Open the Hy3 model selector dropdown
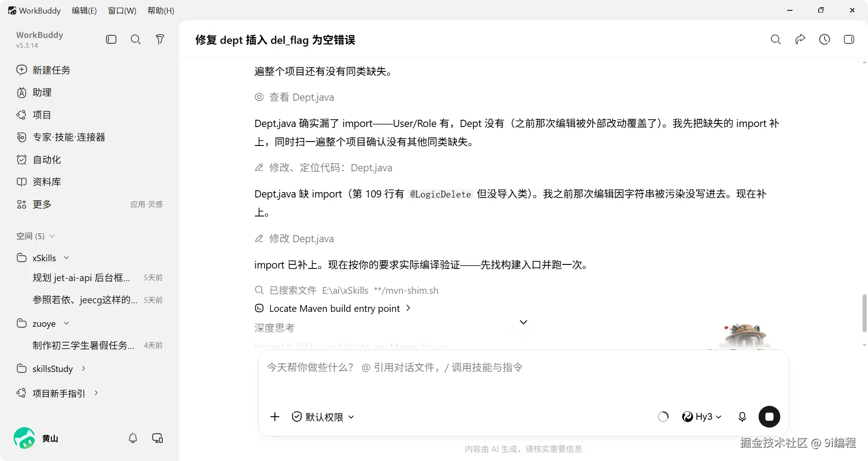Image resolution: width=868 pixels, height=461 pixels. point(702,417)
